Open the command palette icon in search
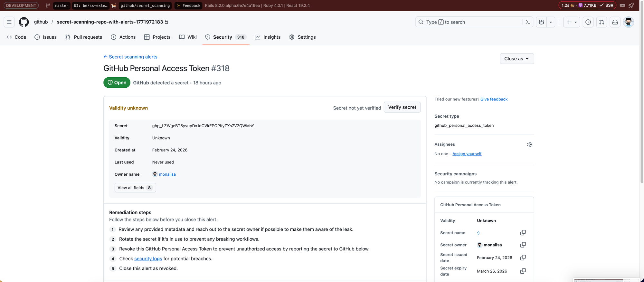 527,22
